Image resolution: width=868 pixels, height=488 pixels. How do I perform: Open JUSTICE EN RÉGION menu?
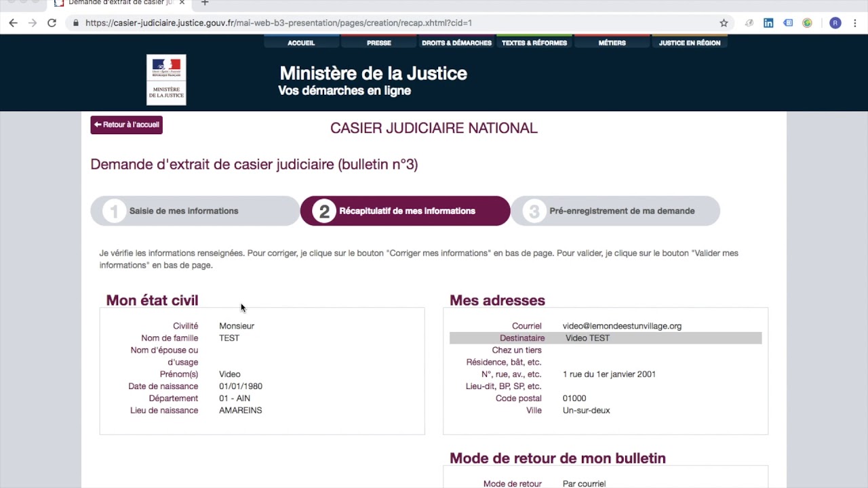coord(690,42)
